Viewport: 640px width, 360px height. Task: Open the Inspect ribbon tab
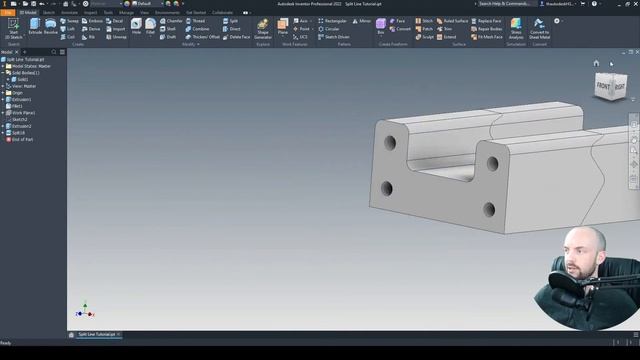[x=91, y=13]
